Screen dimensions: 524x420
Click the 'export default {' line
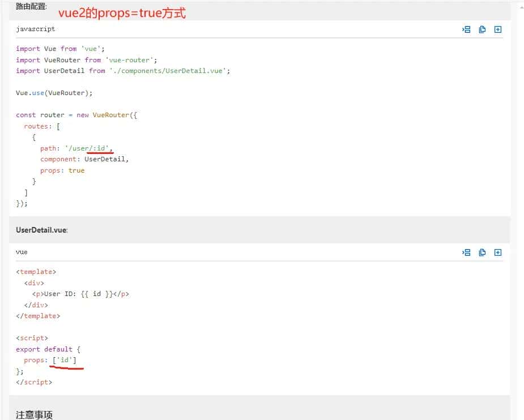[x=48, y=349]
